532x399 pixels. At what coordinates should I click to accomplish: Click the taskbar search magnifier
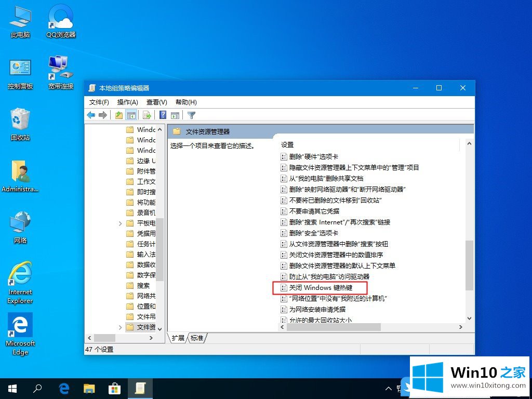[x=37, y=388]
